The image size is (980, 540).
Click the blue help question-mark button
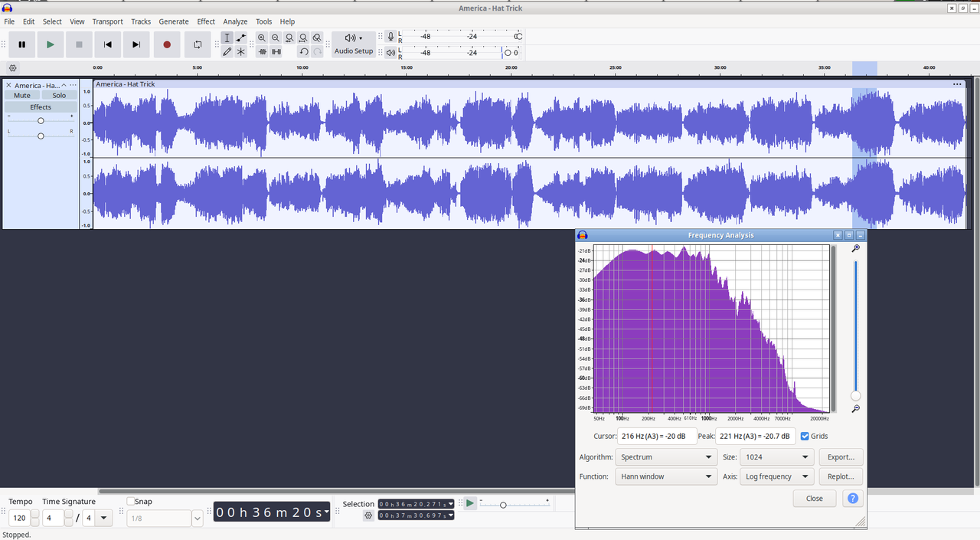point(853,498)
